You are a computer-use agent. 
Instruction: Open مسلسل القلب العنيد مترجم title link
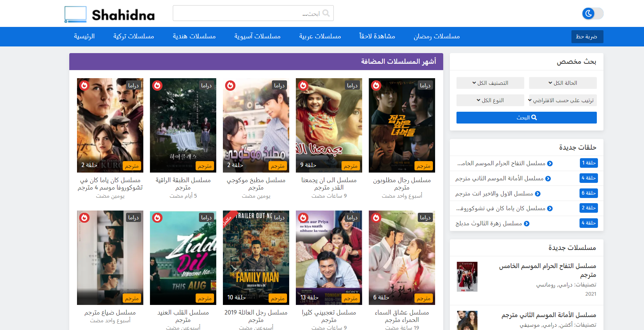[x=183, y=316]
